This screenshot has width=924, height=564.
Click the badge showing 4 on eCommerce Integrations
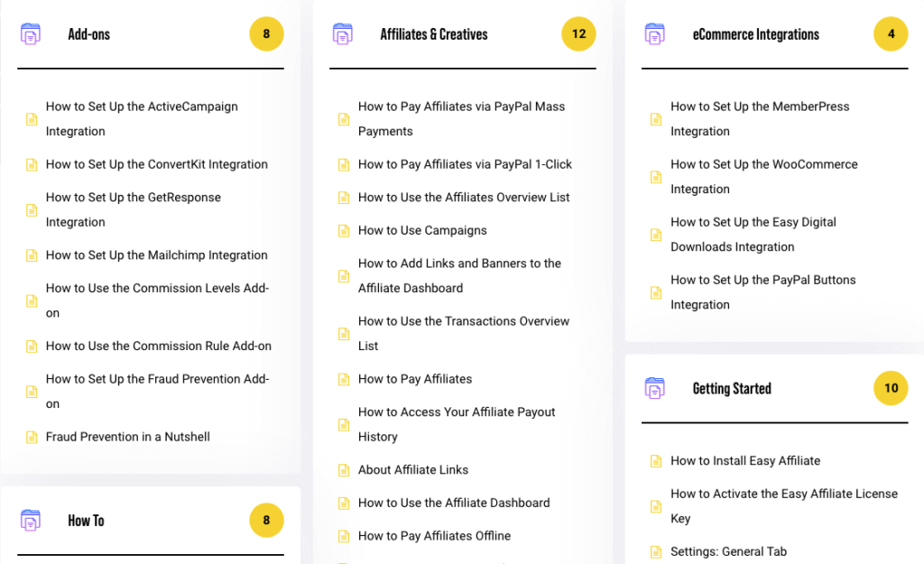coord(891,33)
